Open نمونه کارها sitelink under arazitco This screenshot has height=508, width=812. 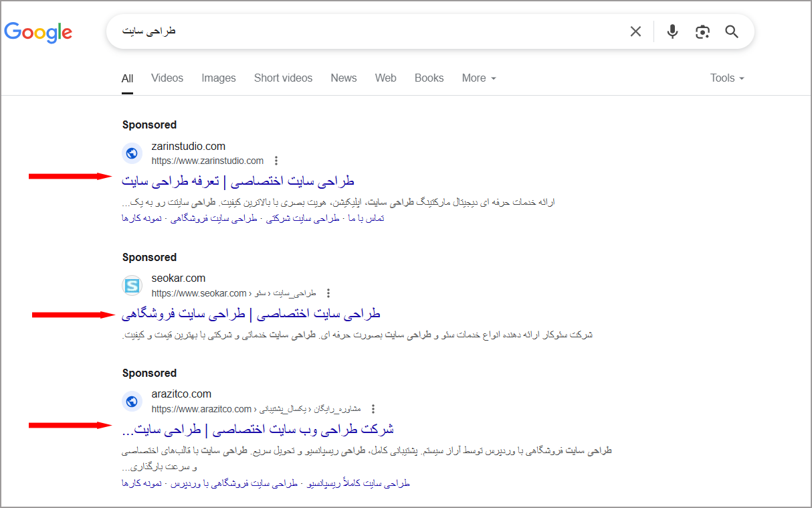pos(142,483)
